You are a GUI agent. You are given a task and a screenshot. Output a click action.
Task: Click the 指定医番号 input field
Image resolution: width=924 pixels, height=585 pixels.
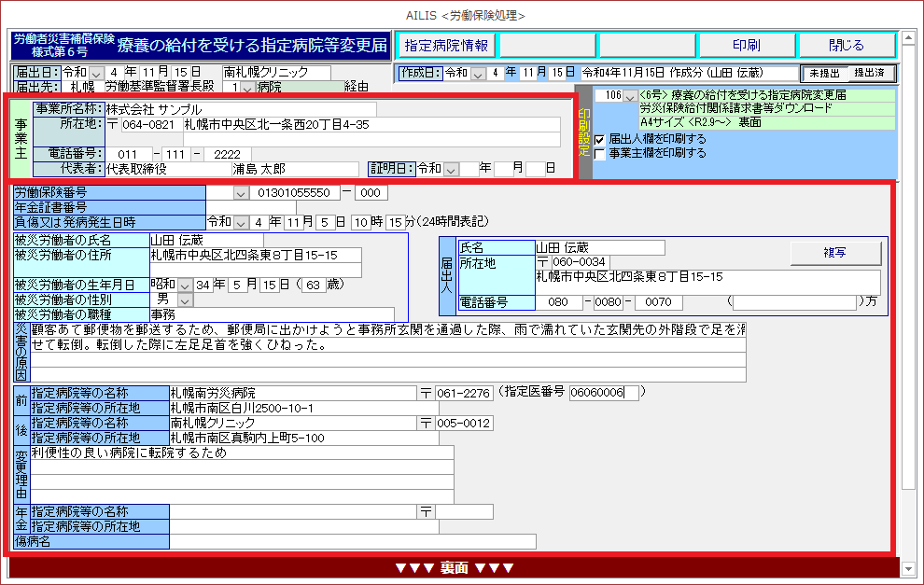(x=604, y=393)
